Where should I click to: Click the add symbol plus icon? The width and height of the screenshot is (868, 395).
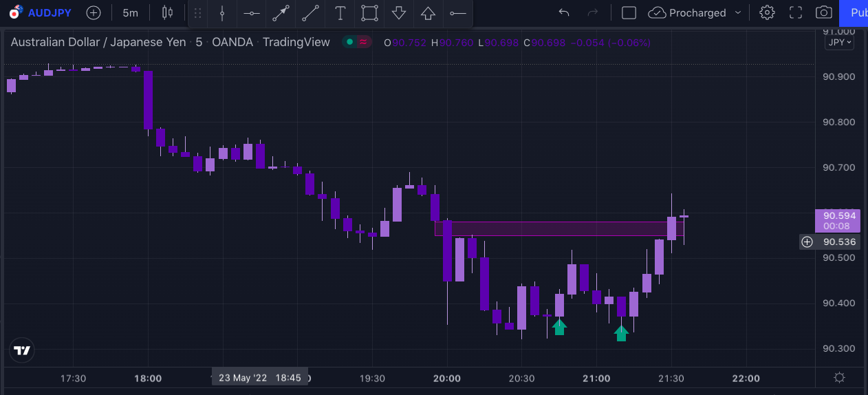coord(94,12)
